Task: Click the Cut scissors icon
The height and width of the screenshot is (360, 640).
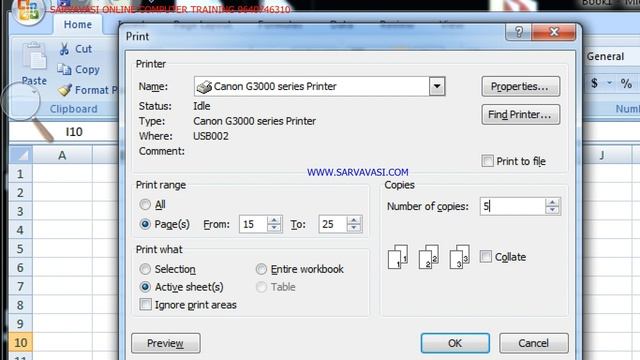Action: (x=64, y=49)
